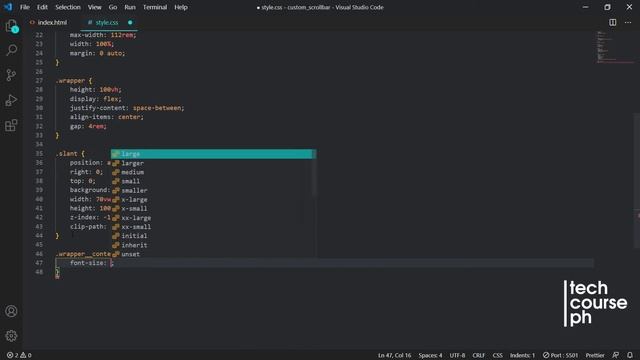Click 'max-width: 112rem' line
The image size is (640, 360).
[103, 35]
